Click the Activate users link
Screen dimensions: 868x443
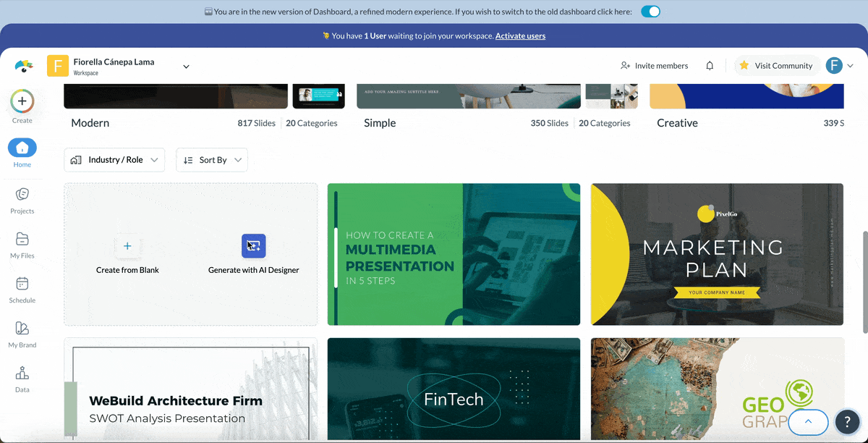(x=520, y=35)
